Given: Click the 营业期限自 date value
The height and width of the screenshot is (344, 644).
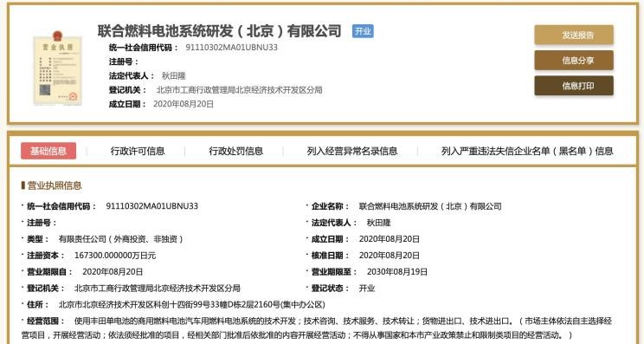Looking at the screenshot, I should [x=113, y=272].
